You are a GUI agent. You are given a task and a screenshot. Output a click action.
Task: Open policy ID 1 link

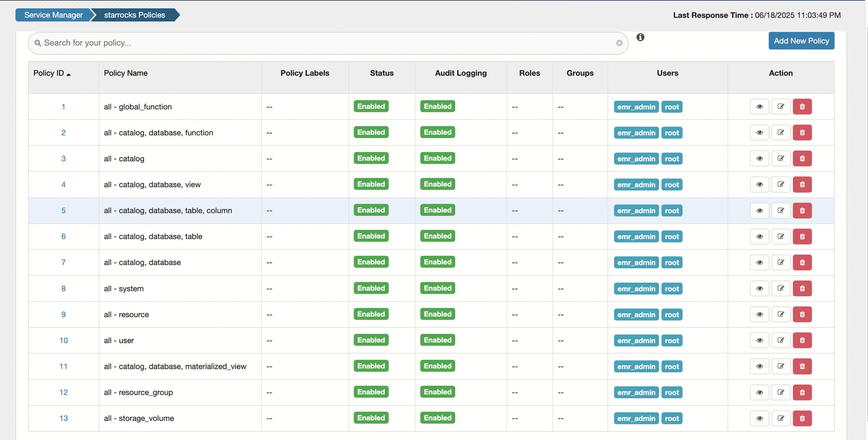[x=64, y=107]
